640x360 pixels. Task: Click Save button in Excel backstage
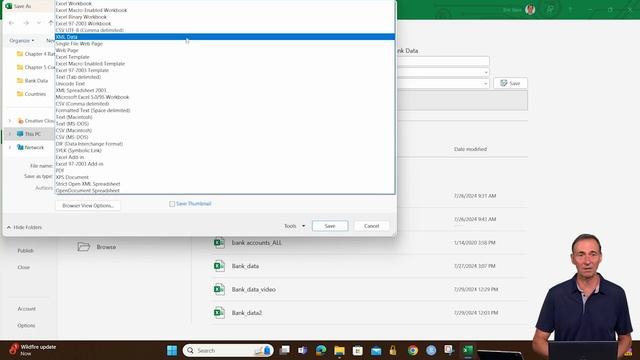click(510, 83)
